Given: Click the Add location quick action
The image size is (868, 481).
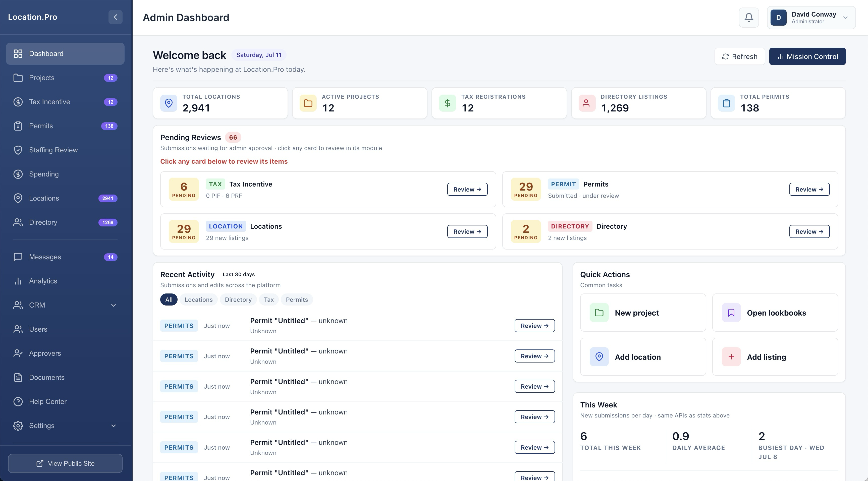Looking at the screenshot, I should (643, 357).
